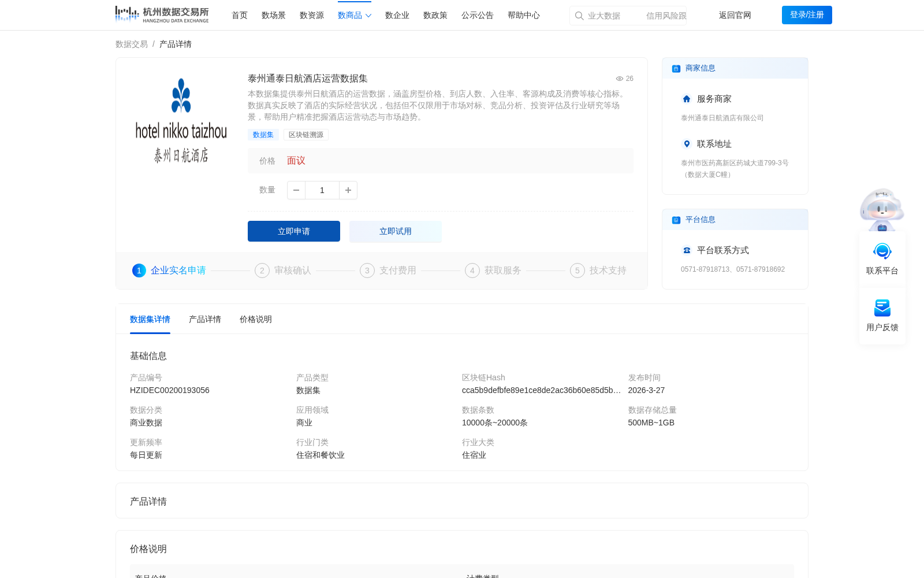Click the 商业数据 classification value
Image resolution: width=924 pixels, height=578 pixels.
[x=146, y=423]
